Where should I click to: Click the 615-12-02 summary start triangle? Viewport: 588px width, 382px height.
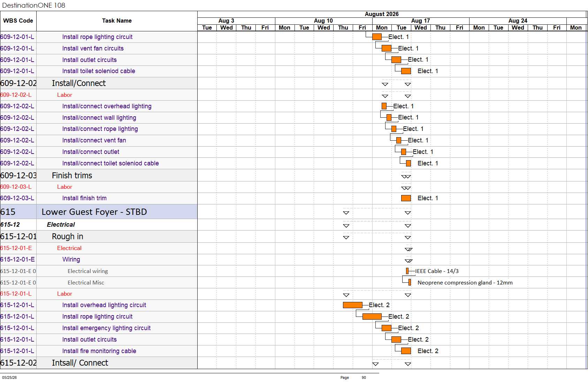click(x=375, y=364)
